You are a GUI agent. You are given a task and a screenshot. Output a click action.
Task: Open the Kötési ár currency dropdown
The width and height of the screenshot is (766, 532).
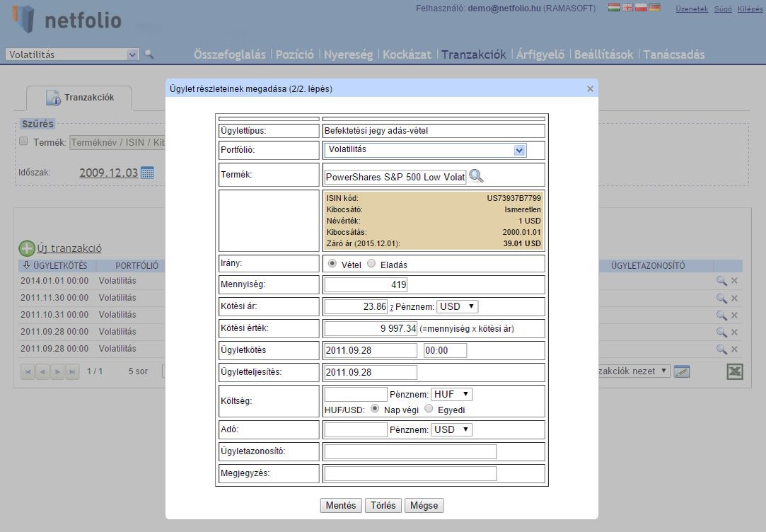click(x=457, y=307)
